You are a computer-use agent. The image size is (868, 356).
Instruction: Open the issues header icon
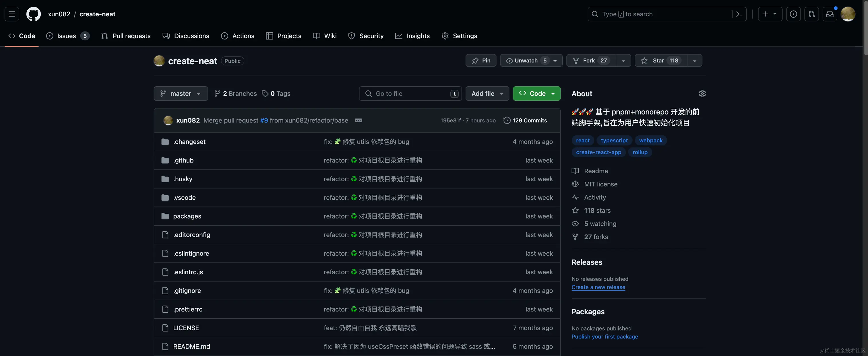(x=793, y=14)
